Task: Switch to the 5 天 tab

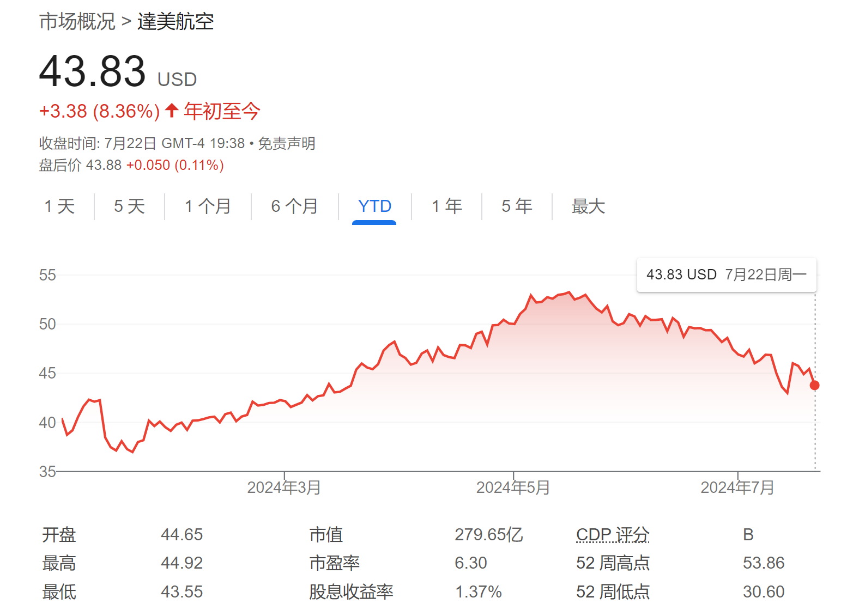Action: 129,206
